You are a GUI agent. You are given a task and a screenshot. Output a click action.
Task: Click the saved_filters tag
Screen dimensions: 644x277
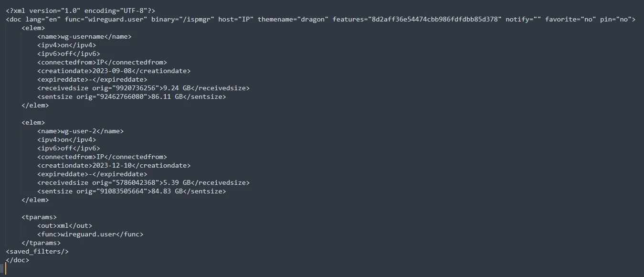click(37, 251)
